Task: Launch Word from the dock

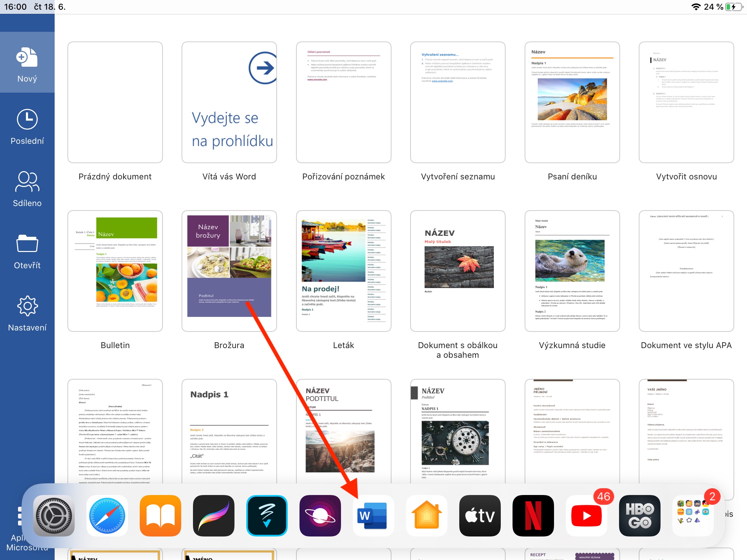Action: [x=373, y=515]
